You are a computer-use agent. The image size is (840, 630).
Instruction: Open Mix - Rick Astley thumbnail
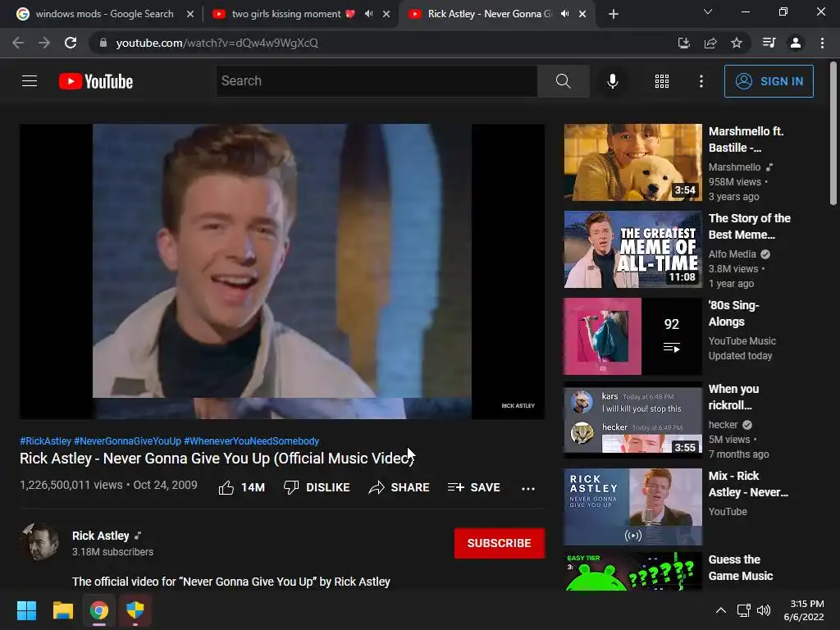pyautogui.click(x=632, y=507)
